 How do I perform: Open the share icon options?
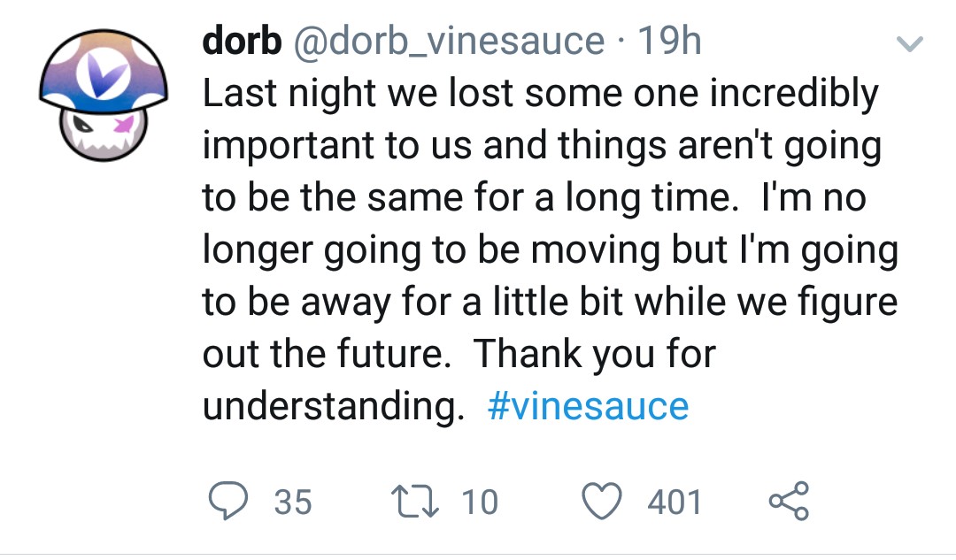pos(789,500)
